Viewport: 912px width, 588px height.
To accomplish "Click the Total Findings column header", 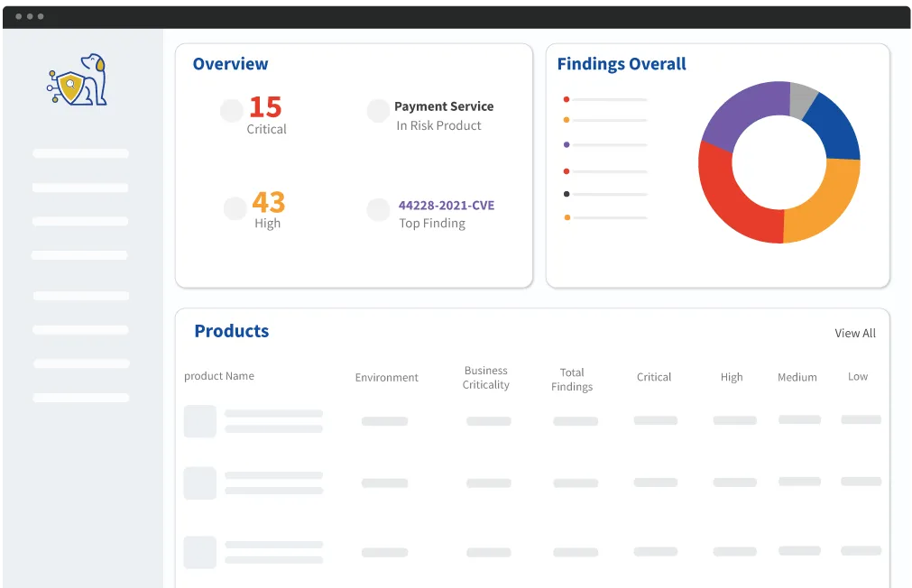I will click(572, 378).
